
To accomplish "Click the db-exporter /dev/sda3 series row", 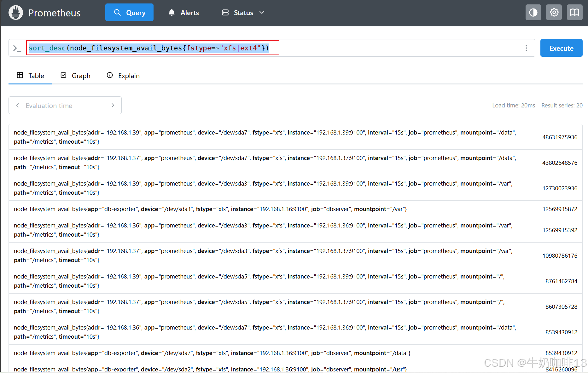I will [x=295, y=209].
